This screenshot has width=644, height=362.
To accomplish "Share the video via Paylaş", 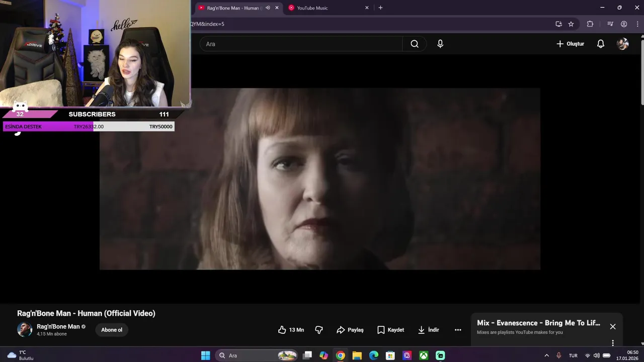I will 350,330.
